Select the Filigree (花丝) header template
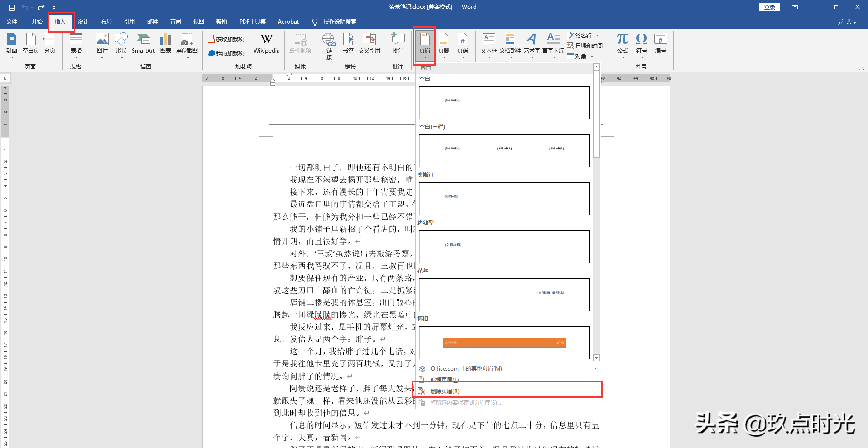Viewport: 868px width, 448px height. click(504, 294)
